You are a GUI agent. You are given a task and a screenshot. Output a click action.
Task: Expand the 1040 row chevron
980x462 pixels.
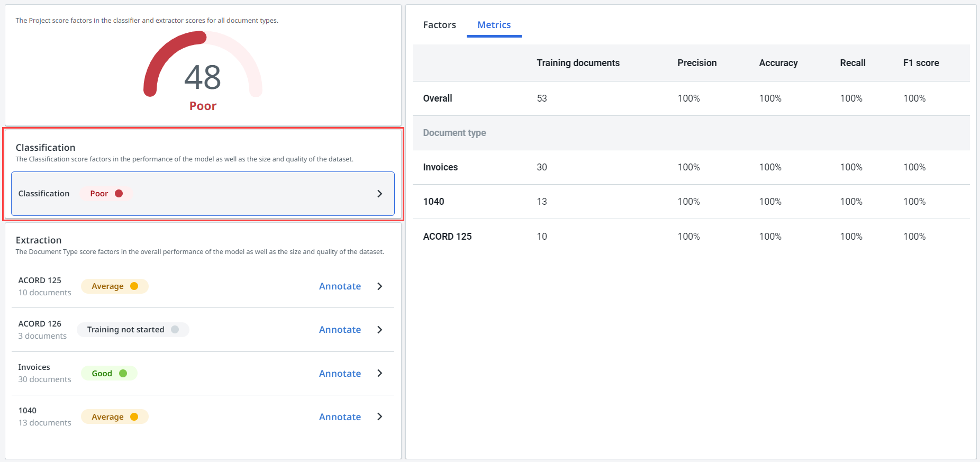point(379,416)
